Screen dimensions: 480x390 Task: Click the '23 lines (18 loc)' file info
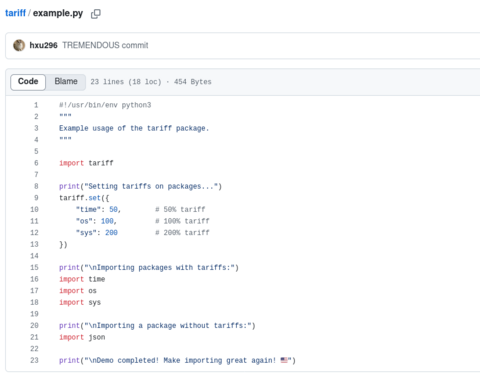(x=126, y=82)
